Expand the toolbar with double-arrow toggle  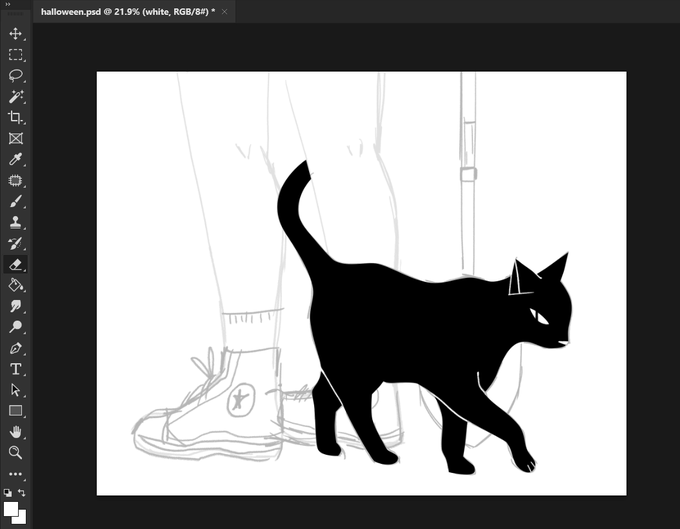pyautogui.click(x=8, y=4)
